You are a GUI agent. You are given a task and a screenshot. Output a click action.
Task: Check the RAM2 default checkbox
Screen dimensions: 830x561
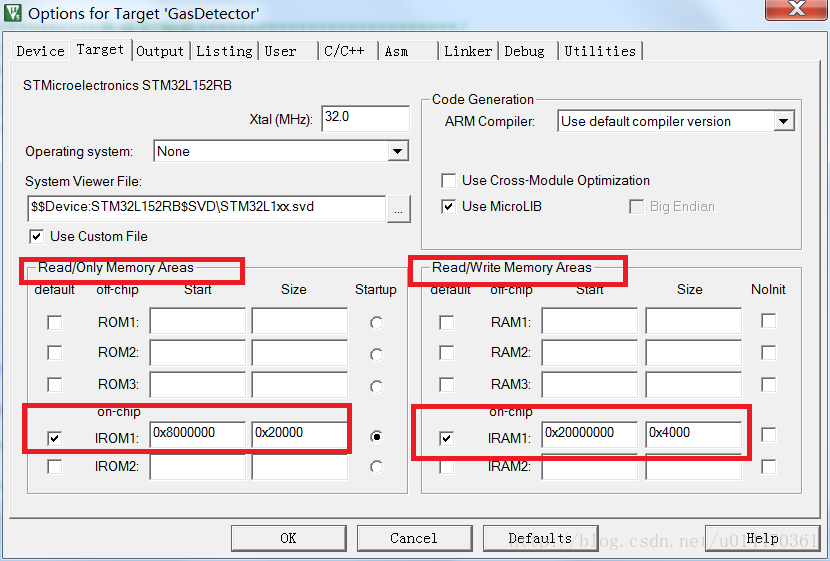(447, 352)
